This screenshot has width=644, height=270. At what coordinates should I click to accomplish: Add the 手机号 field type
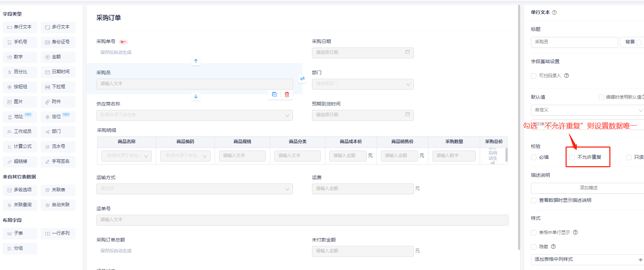click(x=20, y=42)
